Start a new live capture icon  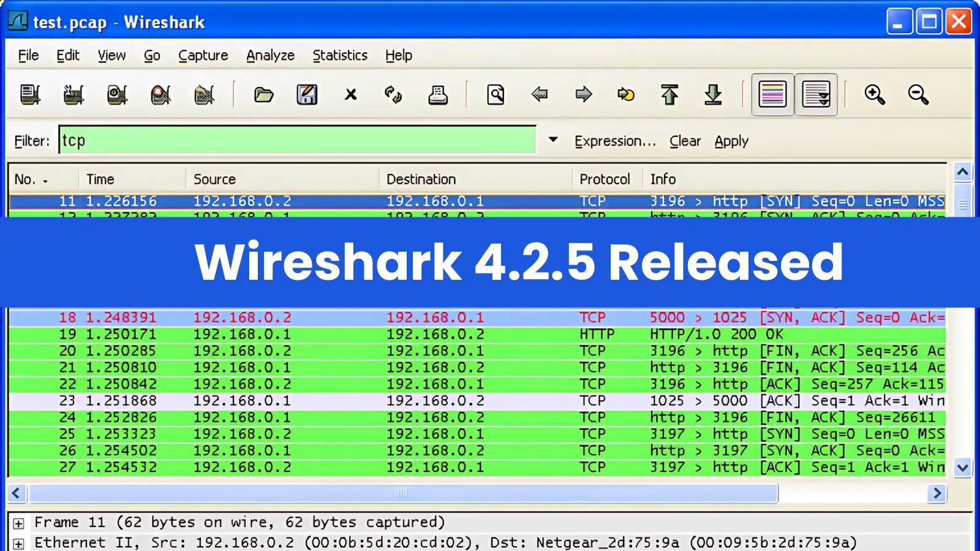[117, 95]
